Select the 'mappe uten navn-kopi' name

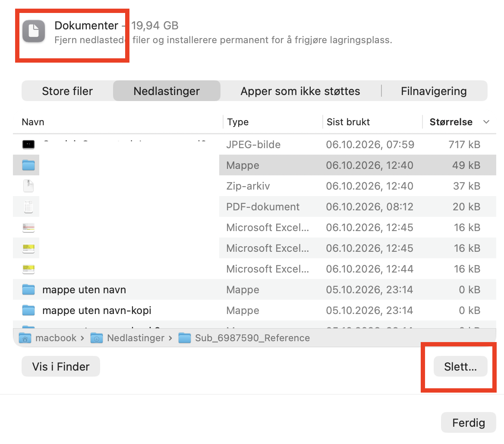[97, 311]
